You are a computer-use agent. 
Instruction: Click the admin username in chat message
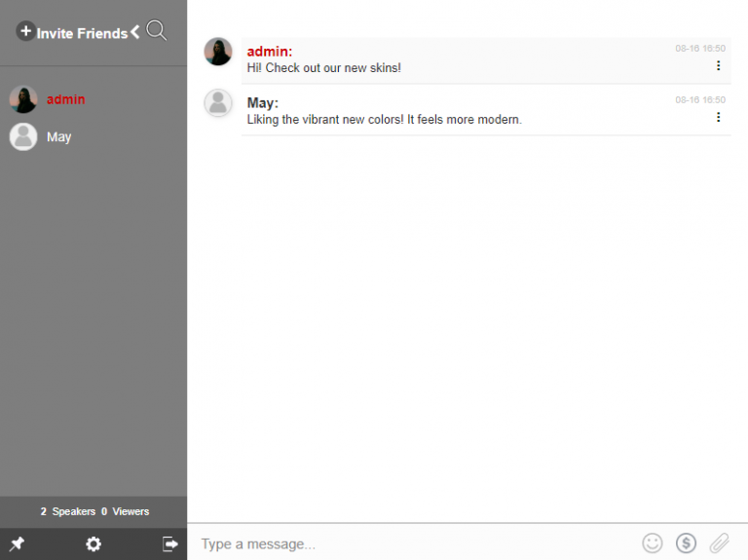click(x=269, y=52)
